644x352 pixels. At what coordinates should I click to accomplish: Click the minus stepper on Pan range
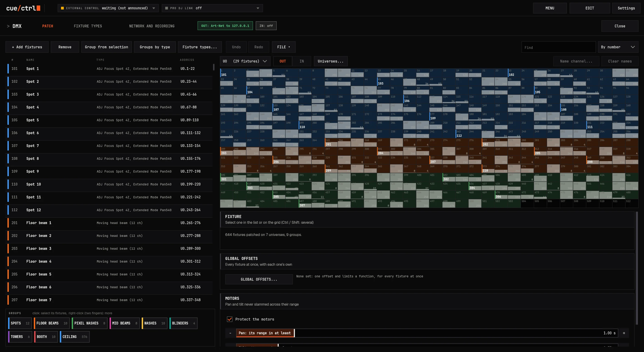pos(230,333)
